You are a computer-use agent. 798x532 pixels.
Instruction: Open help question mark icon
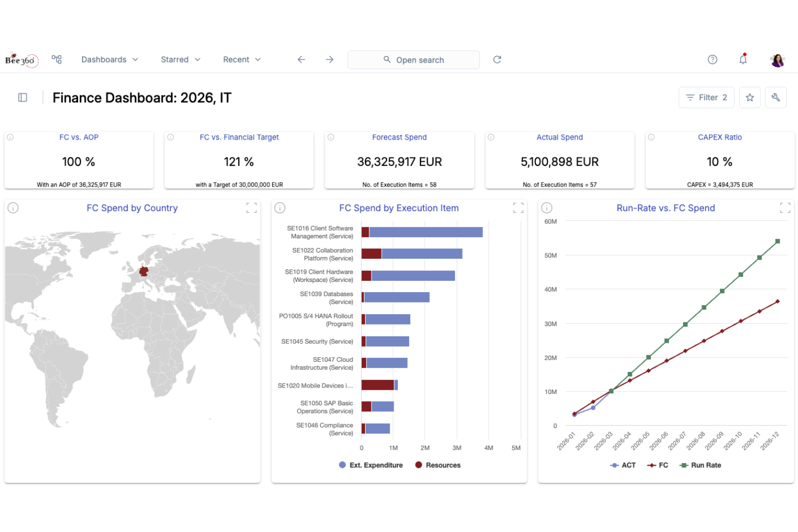pos(712,59)
